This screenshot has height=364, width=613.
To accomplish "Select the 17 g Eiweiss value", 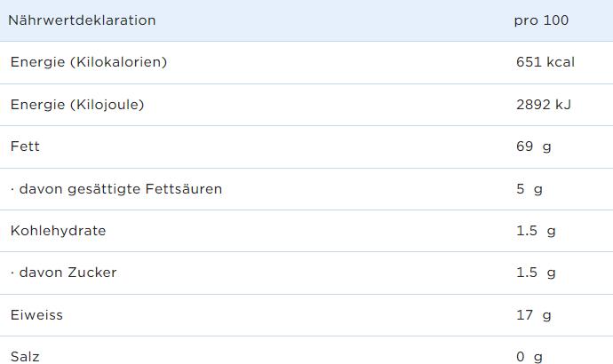I will pyautogui.click(x=534, y=315).
